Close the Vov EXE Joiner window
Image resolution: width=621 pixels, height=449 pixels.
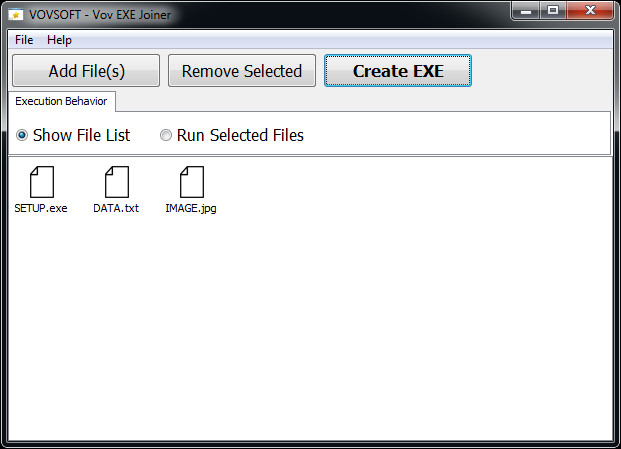click(x=590, y=11)
